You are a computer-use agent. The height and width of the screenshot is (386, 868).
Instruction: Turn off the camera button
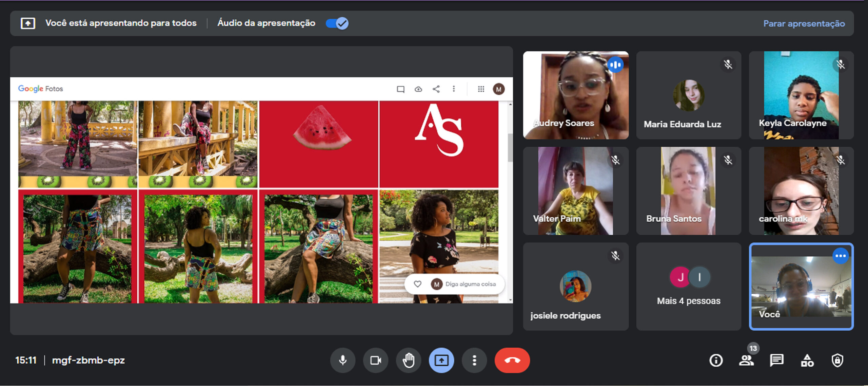pyautogui.click(x=375, y=360)
